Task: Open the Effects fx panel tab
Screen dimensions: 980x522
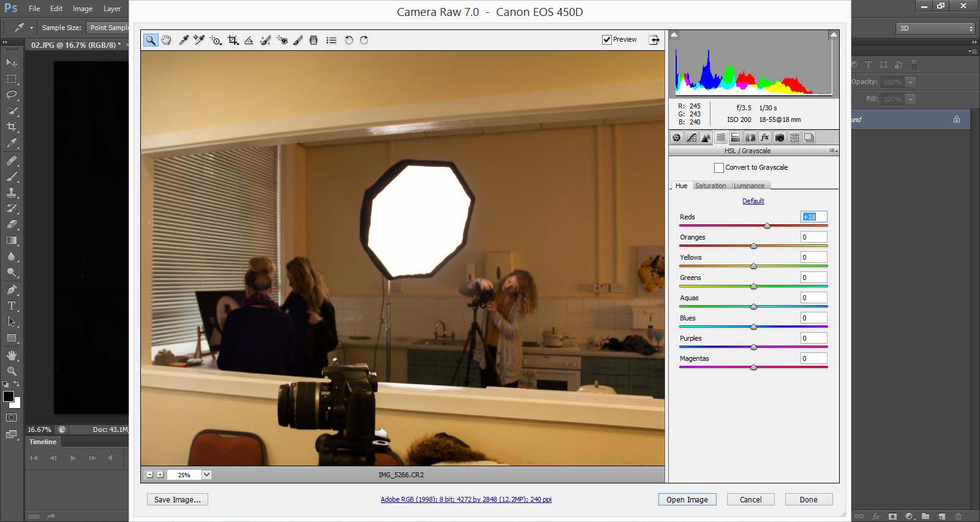Action: (x=764, y=138)
